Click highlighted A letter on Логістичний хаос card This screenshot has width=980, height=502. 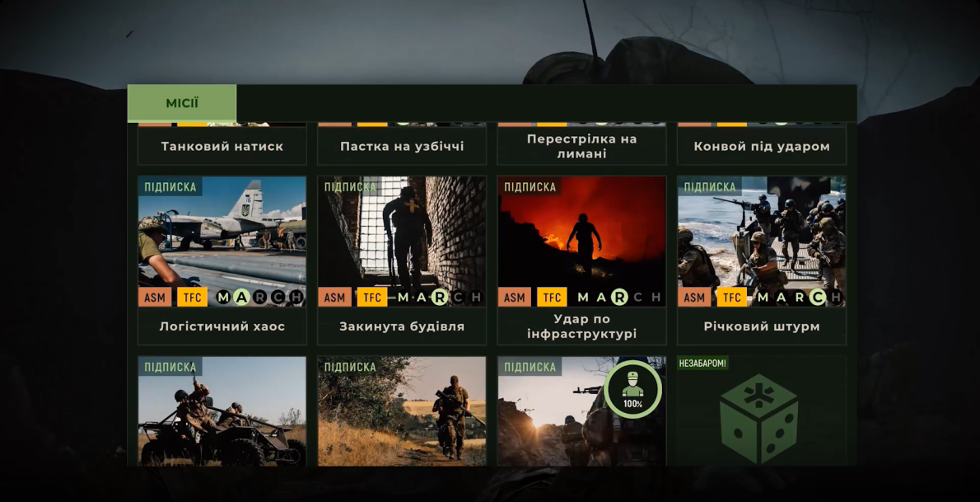click(241, 298)
